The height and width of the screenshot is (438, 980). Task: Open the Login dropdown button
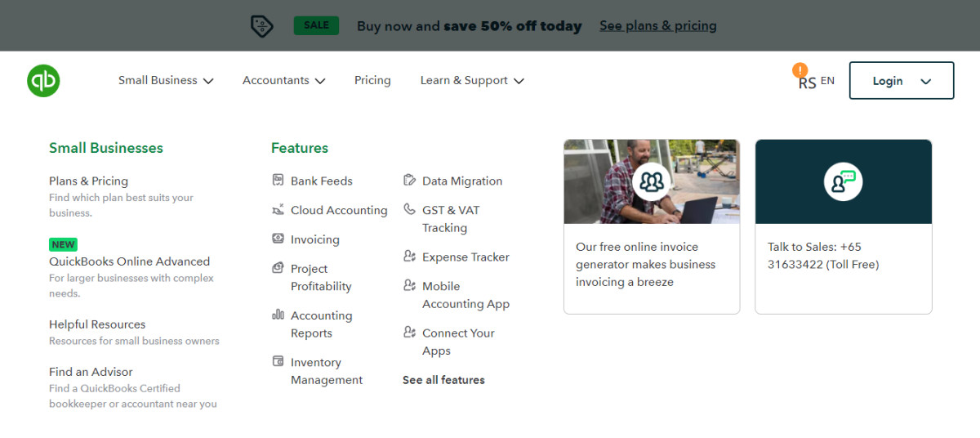902,81
